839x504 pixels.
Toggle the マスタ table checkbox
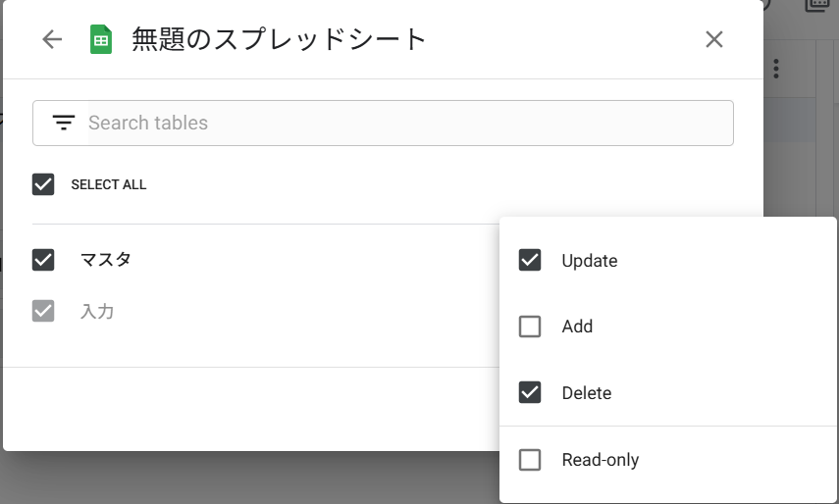click(x=43, y=260)
